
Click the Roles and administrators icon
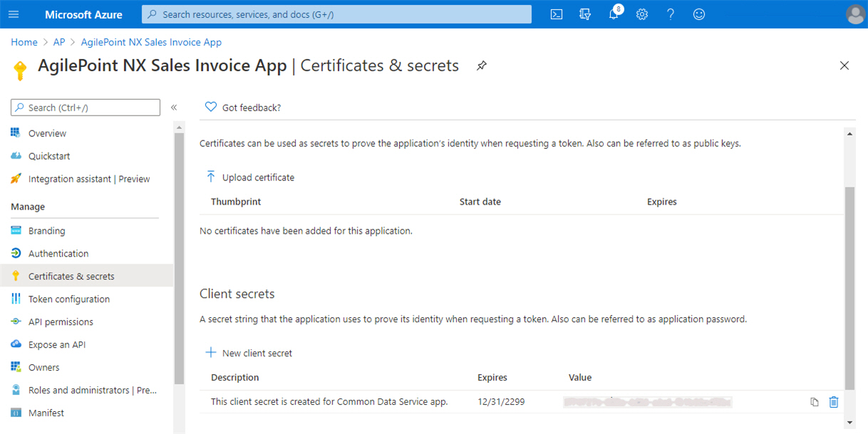(x=16, y=390)
